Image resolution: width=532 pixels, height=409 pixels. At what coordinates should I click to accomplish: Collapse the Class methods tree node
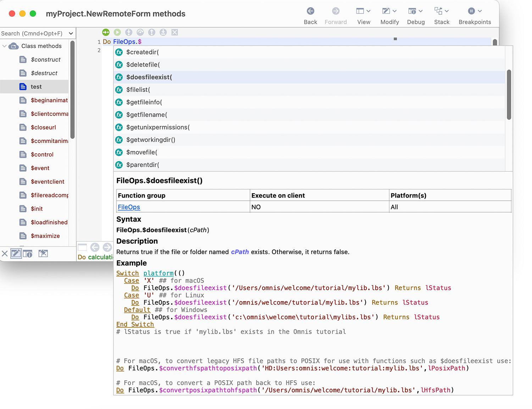coord(5,46)
